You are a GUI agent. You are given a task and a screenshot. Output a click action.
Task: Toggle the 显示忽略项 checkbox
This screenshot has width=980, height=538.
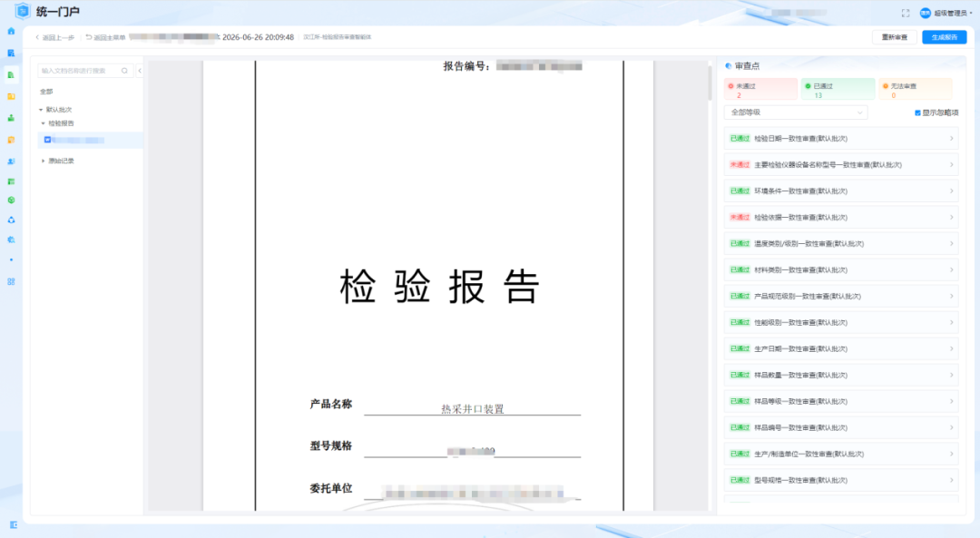(x=917, y=113)
